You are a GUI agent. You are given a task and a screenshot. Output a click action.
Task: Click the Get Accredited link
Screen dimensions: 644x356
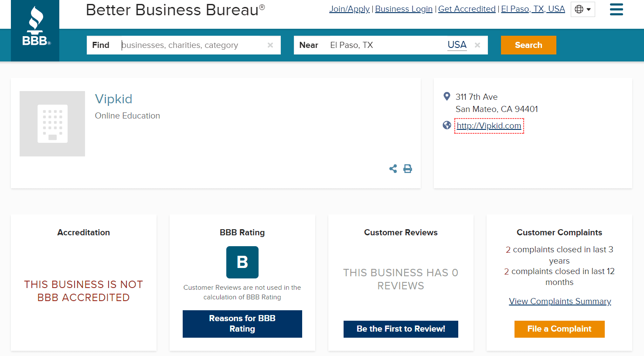(467, 9)
